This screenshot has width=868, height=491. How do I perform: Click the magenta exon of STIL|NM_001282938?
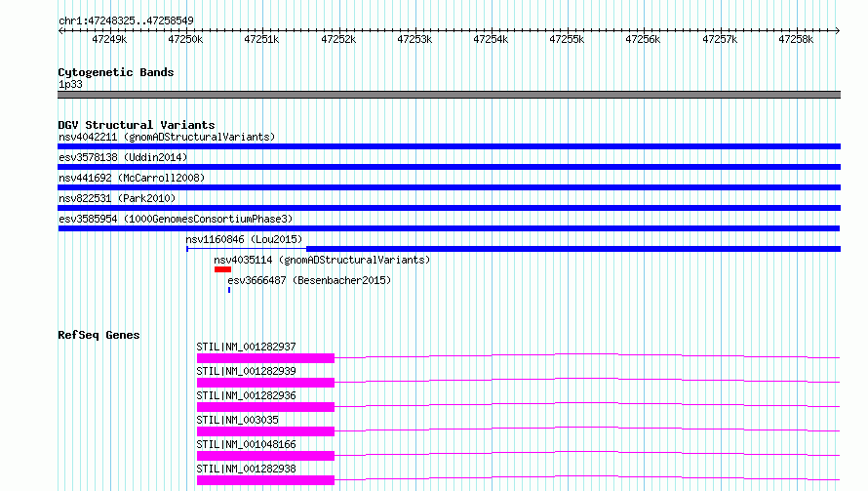tap(265, 480)
